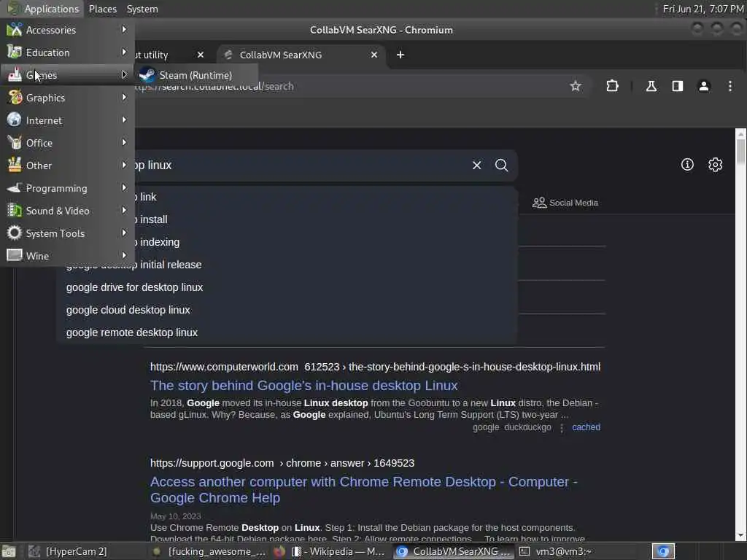
Task: Close the utility tab
Action: [201, 55]
